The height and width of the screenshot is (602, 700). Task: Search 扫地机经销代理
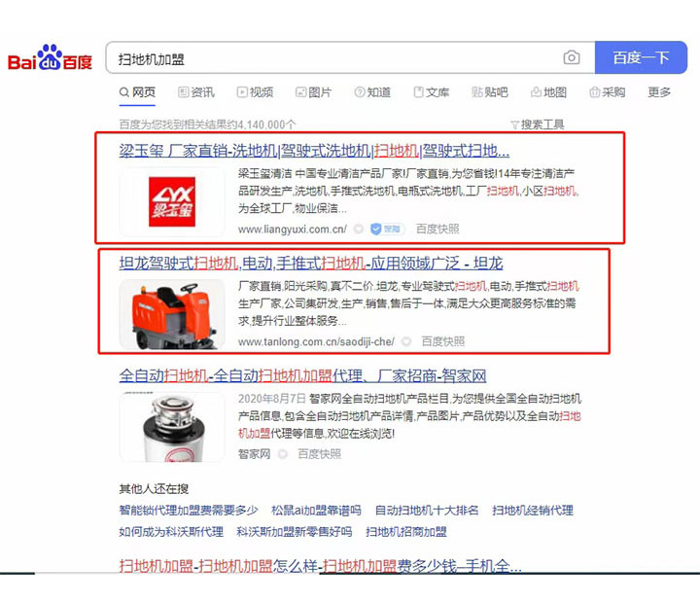[533, 510]
